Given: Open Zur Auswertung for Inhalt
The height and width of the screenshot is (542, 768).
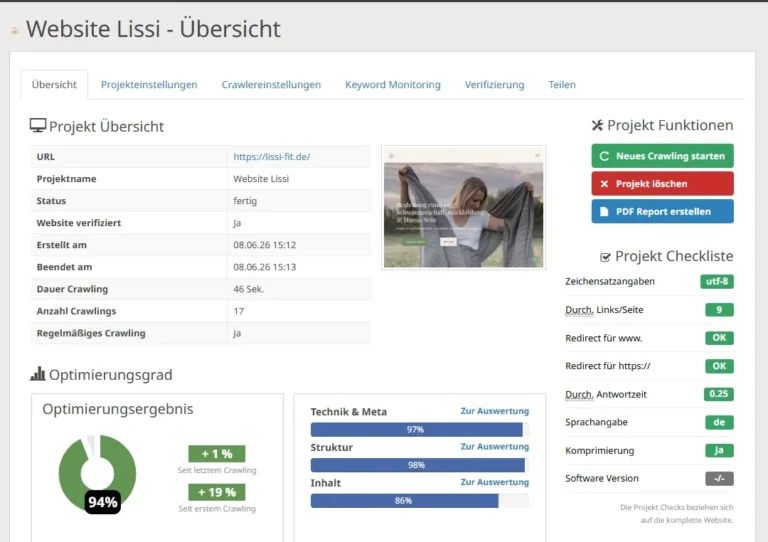Looking at the screenshot, I should pyautogui.click(x=494, y=482).
